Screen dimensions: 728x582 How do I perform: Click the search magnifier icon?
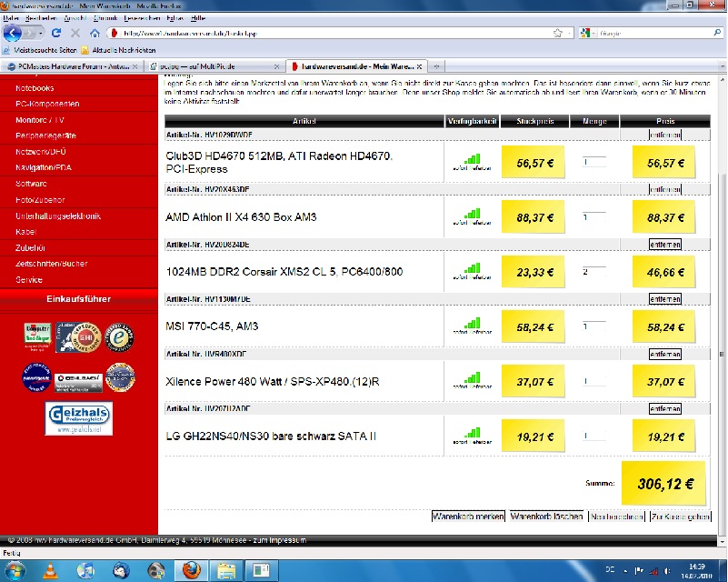[x=717, y=33]
